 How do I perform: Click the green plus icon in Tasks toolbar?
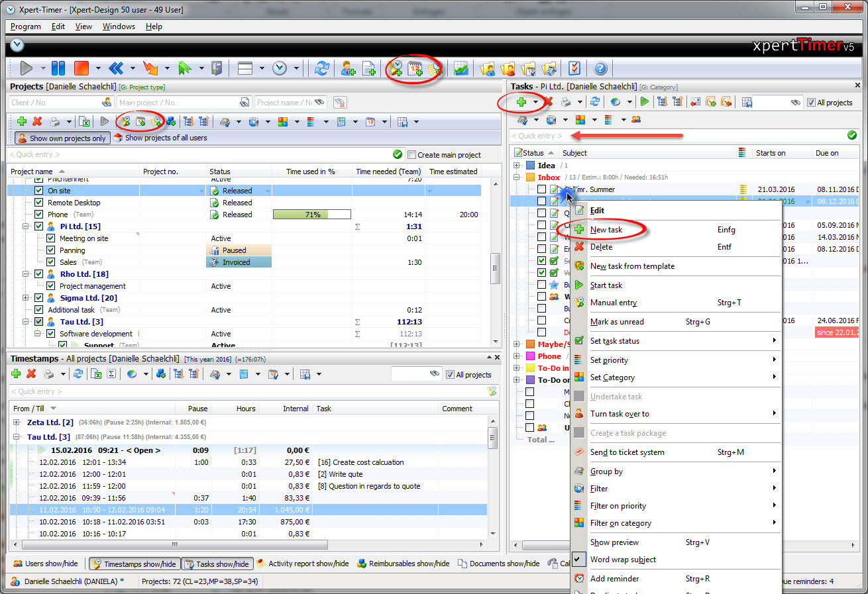coord(521,102)
